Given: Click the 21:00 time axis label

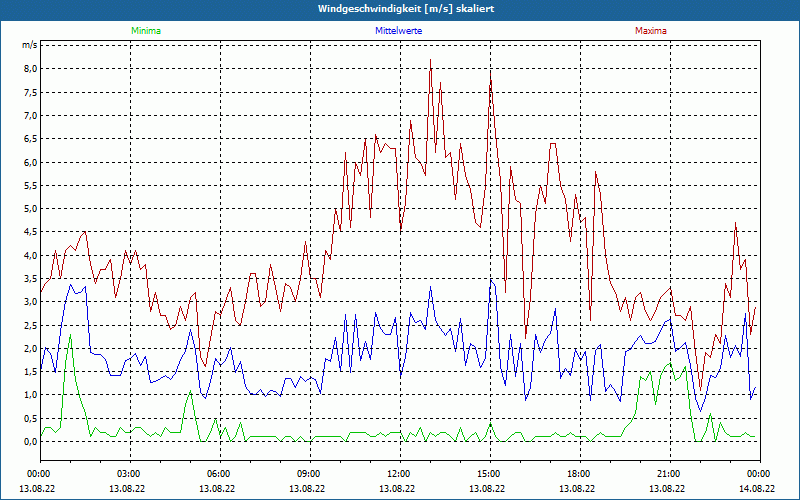Looking at the screenshot, I should [x=670, y=474].
